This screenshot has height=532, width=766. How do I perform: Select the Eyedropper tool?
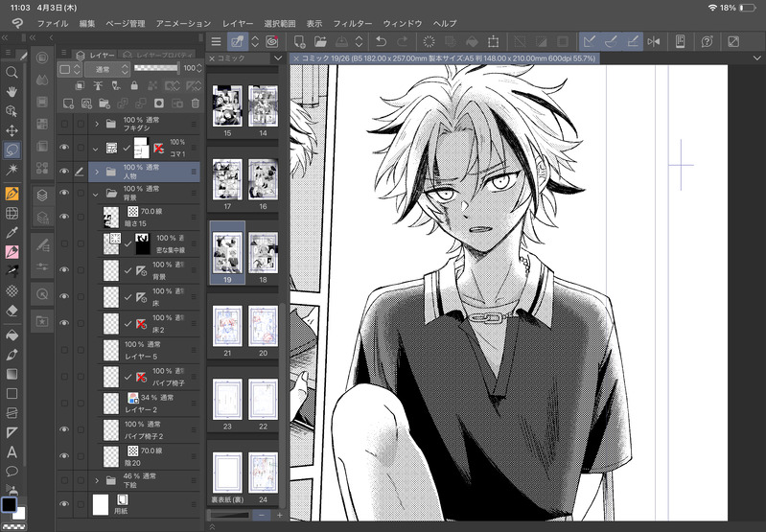(x=12, y=233)
